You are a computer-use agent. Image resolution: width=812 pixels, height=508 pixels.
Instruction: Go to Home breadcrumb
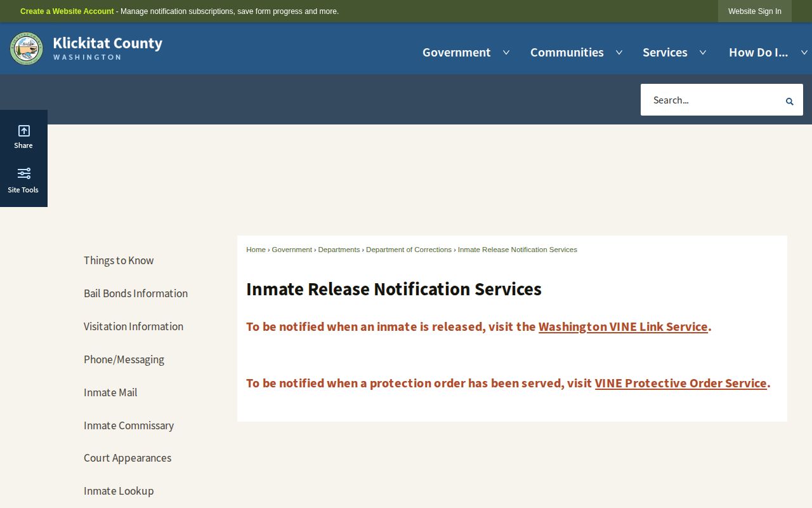256,250
